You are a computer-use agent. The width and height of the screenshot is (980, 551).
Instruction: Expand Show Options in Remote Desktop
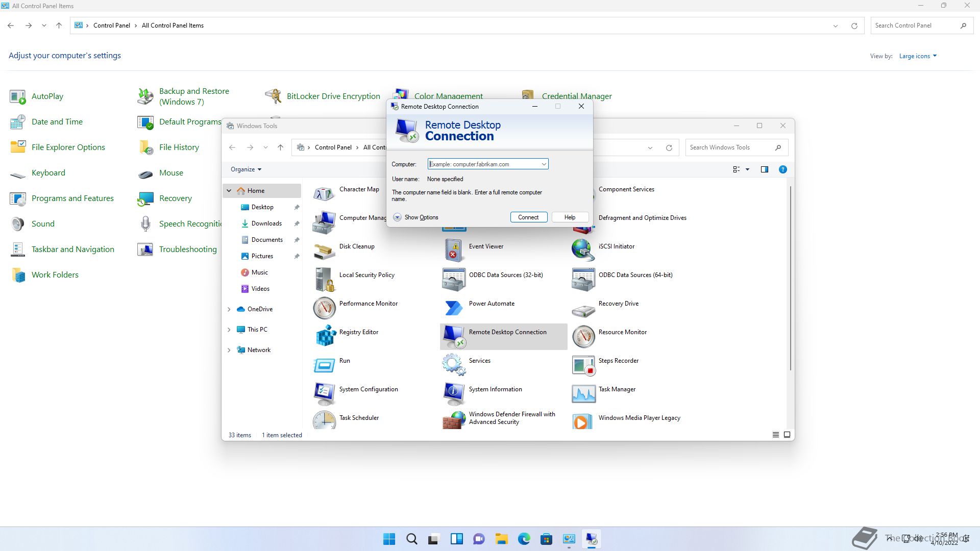click(x=415, y=217)
